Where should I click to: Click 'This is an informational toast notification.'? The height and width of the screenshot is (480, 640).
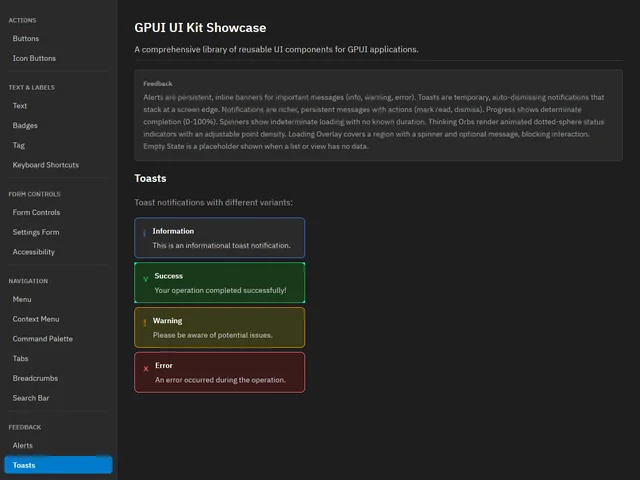(x=222, y=245)
